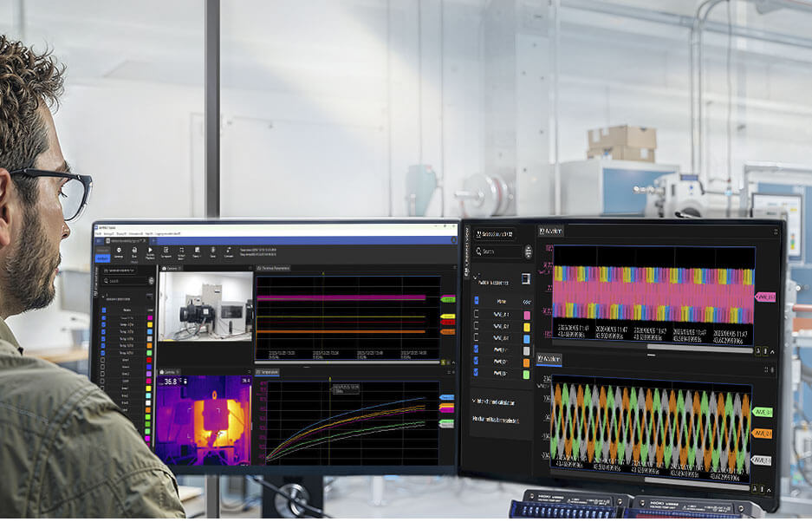Open panel options at top-right of upper-left chart
Viewport: 812px width, 522px height.
[455, 268]
